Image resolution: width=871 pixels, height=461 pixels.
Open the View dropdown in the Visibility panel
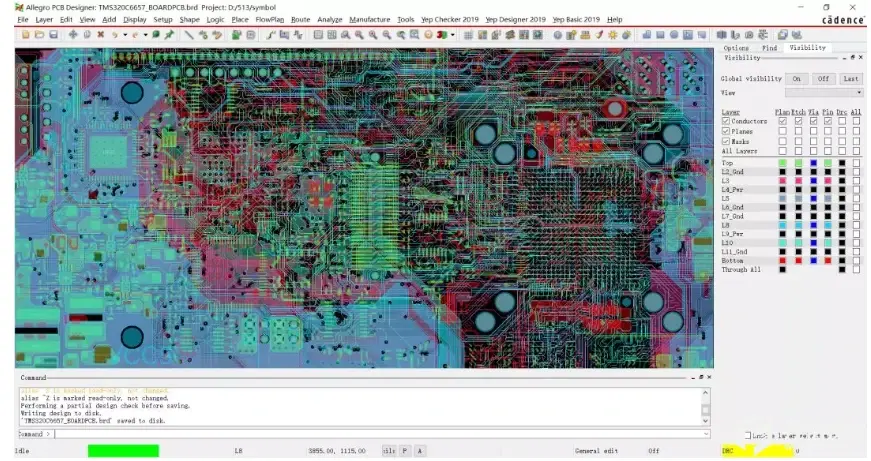(824, 92)
